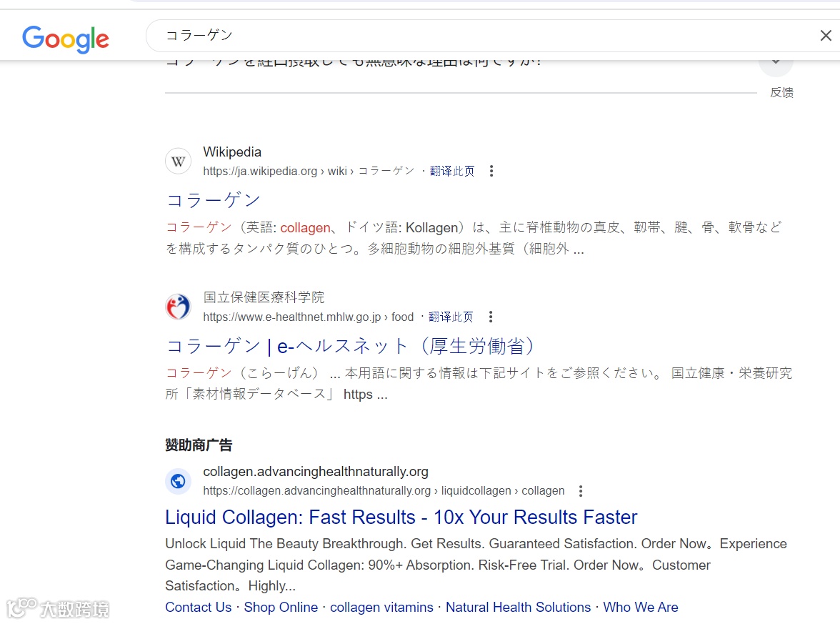Click the Shop Online sitelink

click(281, 608)
